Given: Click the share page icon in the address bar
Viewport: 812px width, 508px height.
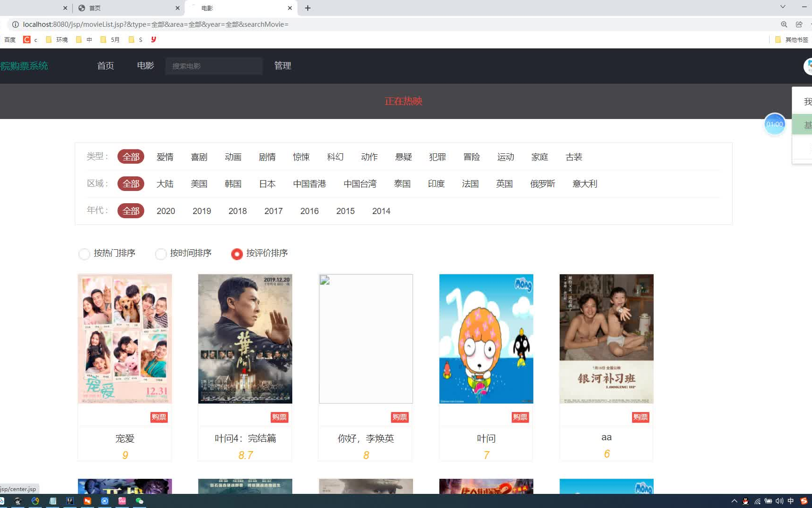Looking at the screenshot, I should [x=799, y=24].
